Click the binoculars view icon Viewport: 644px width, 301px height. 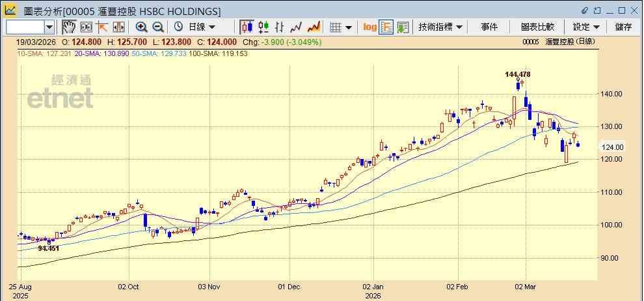coord(86,27)
